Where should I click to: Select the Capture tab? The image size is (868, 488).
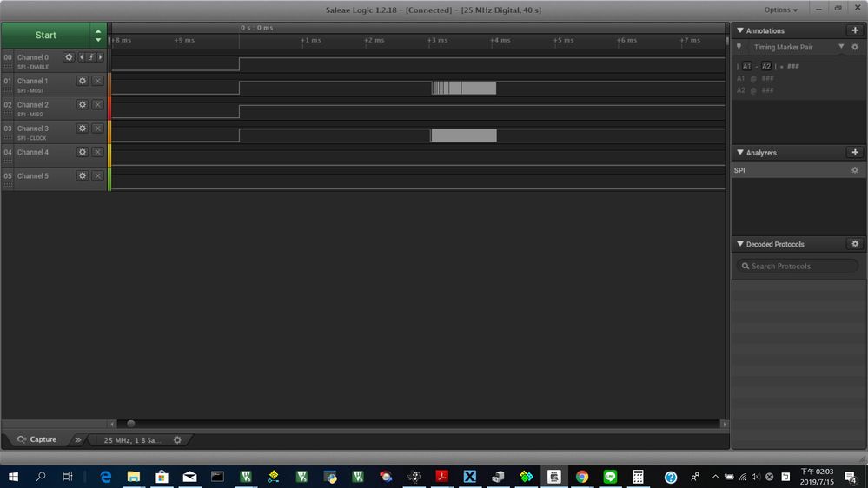click(36, 439)
